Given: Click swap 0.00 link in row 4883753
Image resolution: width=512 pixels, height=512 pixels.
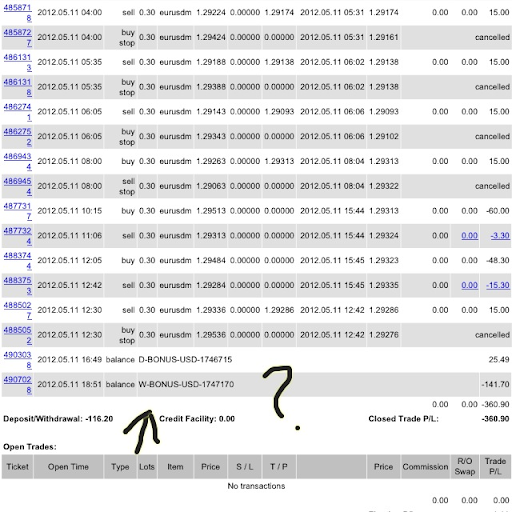Looking at the screenshot, I should [469, 285].
